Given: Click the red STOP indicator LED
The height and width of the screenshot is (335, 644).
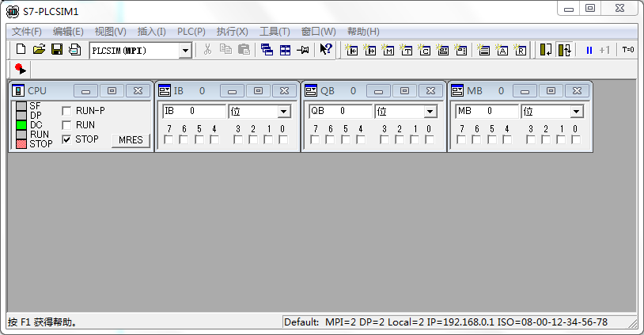Looking at the screenshot, I should coord(21,144).
